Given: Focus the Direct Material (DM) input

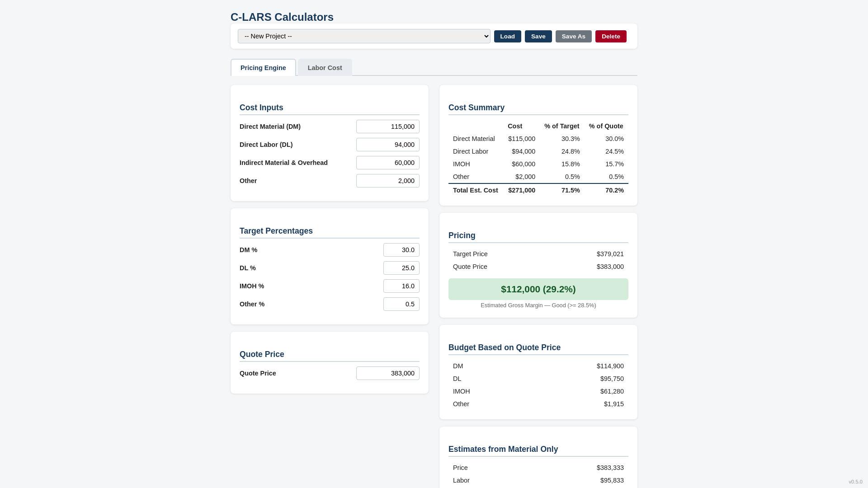Looking at the screenshot, I should [388, 127].
